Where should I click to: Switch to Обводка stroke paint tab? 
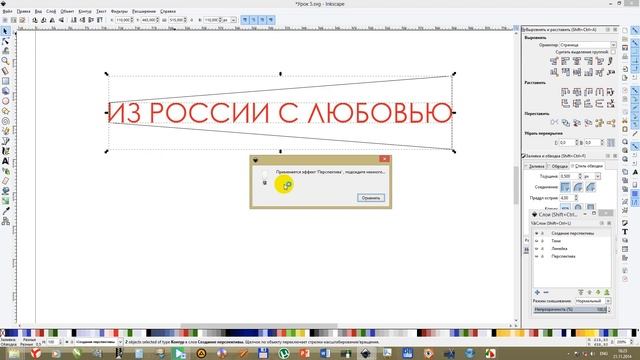(x=559, y=166)
